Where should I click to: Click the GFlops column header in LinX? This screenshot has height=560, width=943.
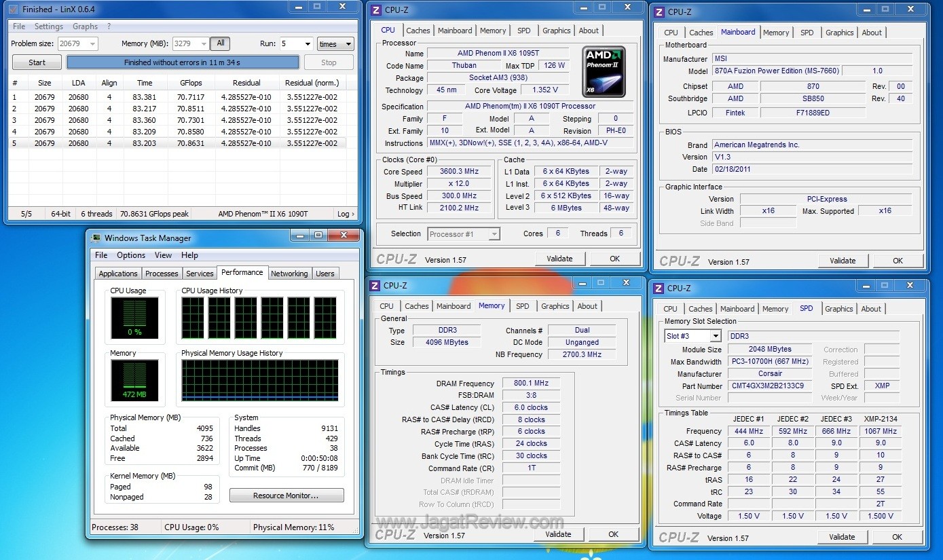point(191,83)
